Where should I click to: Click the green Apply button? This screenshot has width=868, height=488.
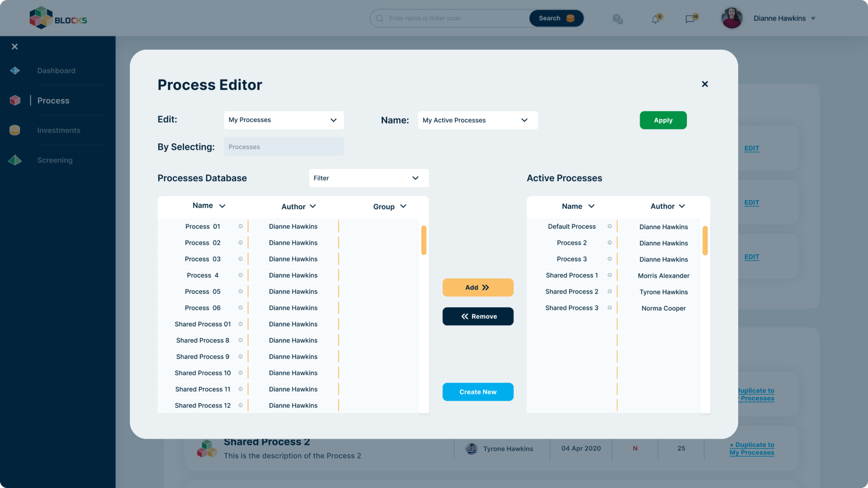pos(663,120)
